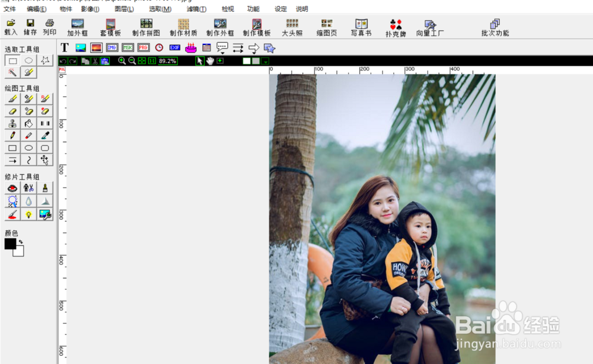
Task: Click the pink birthday cake icon
Action: point(190,47)
